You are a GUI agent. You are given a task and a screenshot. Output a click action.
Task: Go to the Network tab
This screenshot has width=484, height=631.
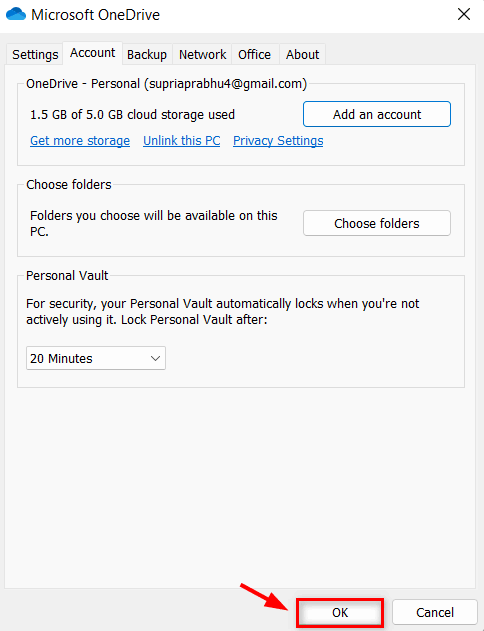202,54
